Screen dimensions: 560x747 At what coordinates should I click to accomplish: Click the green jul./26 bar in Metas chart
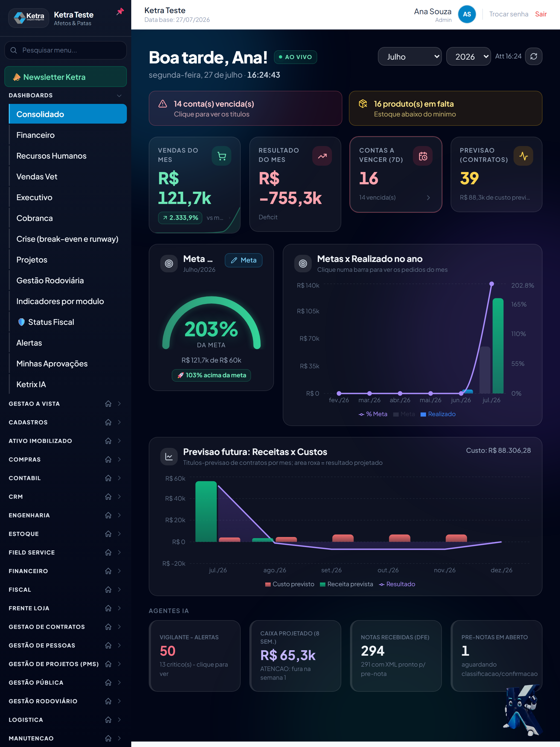tap(498, 346)
